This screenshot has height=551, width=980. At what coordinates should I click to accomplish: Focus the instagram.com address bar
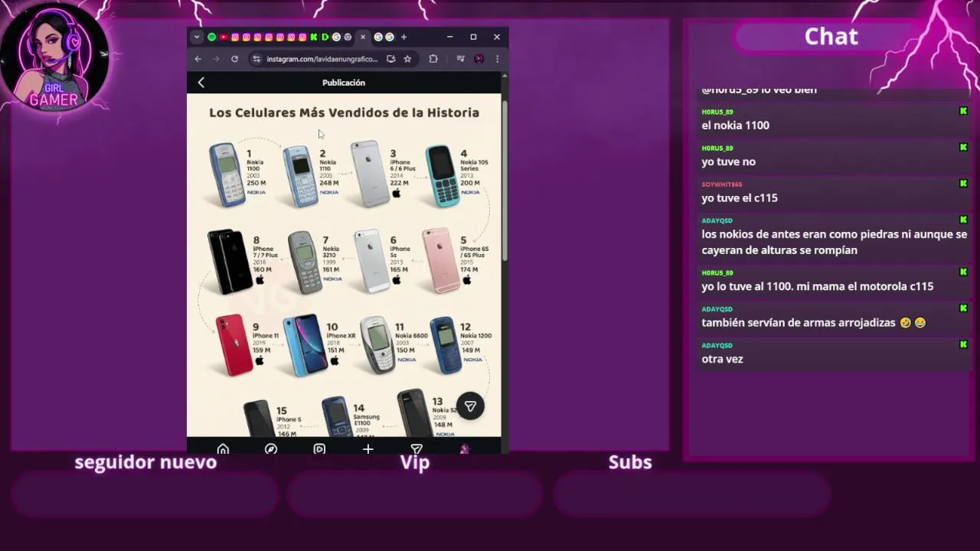(322, 59)
